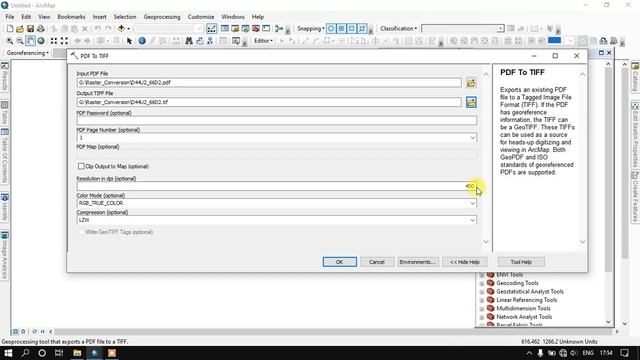
Task: Open the Search window toolbar icon
Action: point(245,29)
